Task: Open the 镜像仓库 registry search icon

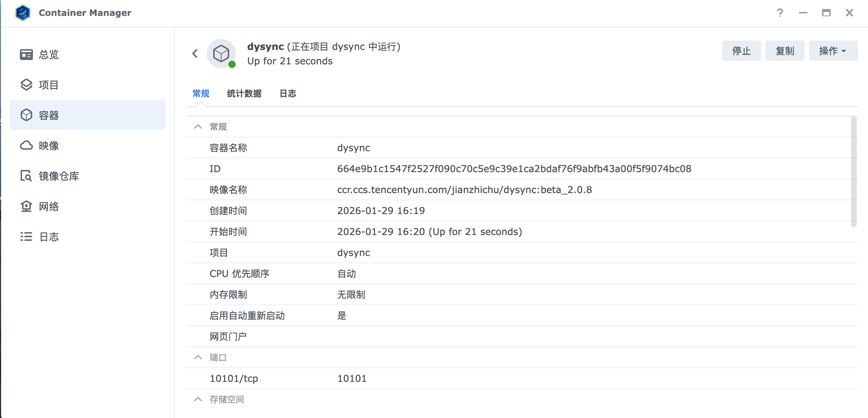Action: pos(26,176)
